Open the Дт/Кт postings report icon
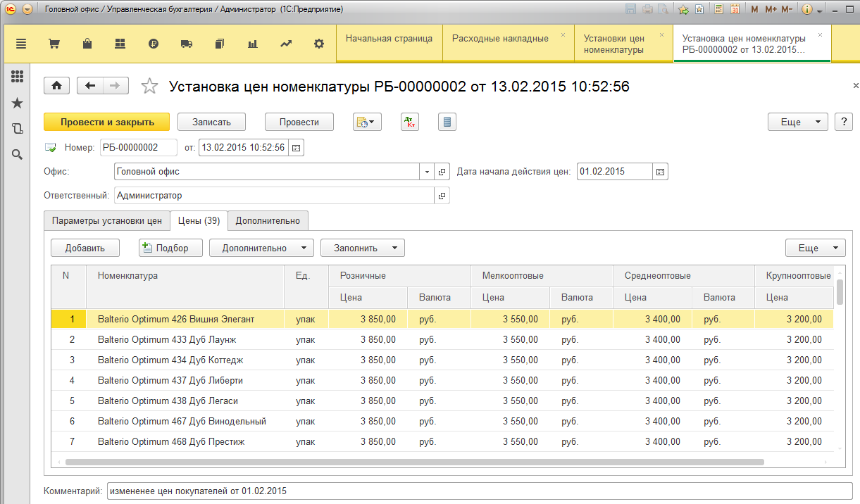The width and height of the screenshot is (860, 504). (409, 122)
